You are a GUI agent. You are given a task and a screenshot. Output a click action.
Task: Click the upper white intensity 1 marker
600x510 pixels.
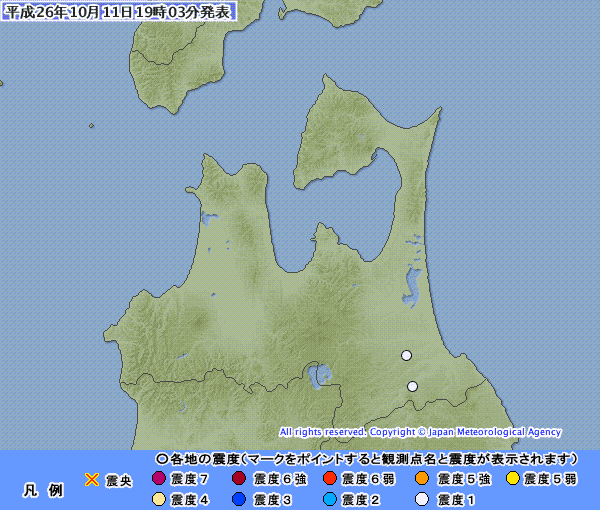pos(406,355)
